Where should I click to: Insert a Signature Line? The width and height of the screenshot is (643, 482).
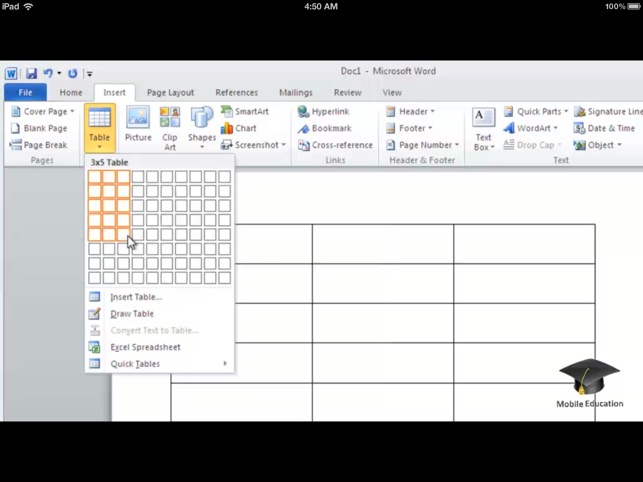point(608,112)
